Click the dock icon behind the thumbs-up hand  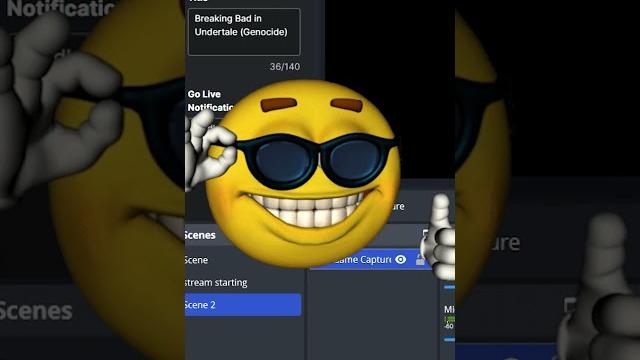tap(425, 234)
